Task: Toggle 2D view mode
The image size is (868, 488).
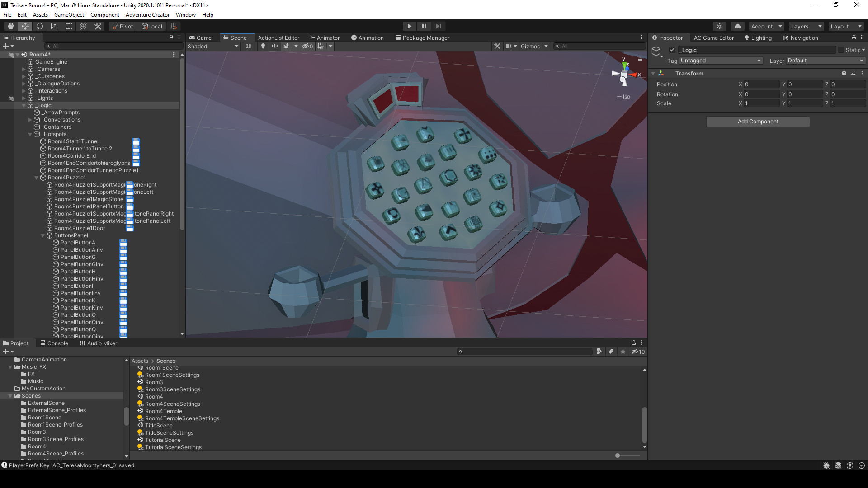Action: [x=248, y=46]
